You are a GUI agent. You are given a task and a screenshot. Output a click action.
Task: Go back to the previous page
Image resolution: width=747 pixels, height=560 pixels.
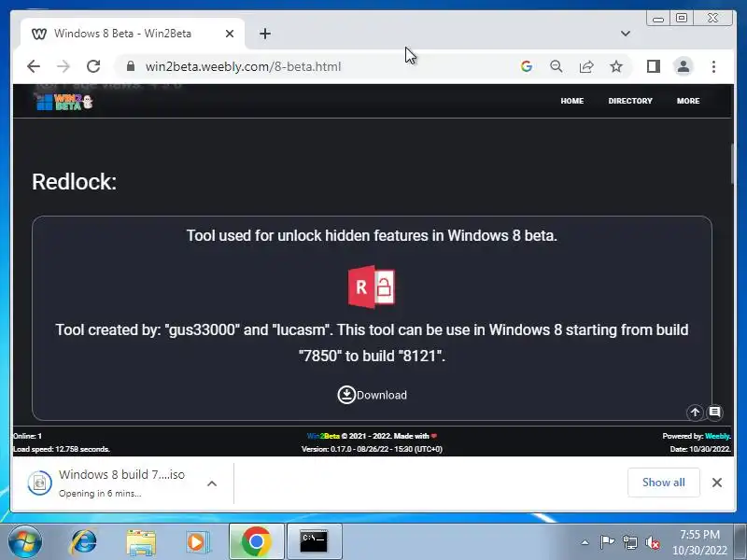(x=34, y=66)
